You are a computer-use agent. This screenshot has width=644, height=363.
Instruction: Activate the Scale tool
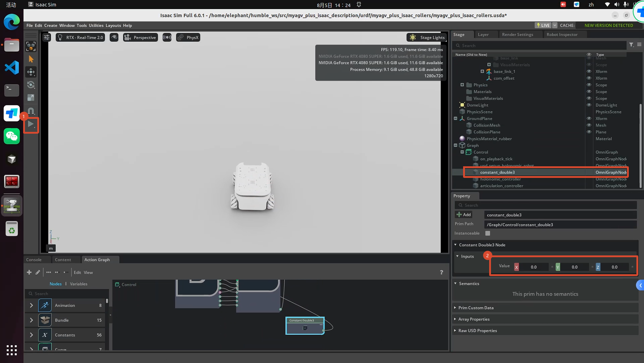tap(31, 97)
